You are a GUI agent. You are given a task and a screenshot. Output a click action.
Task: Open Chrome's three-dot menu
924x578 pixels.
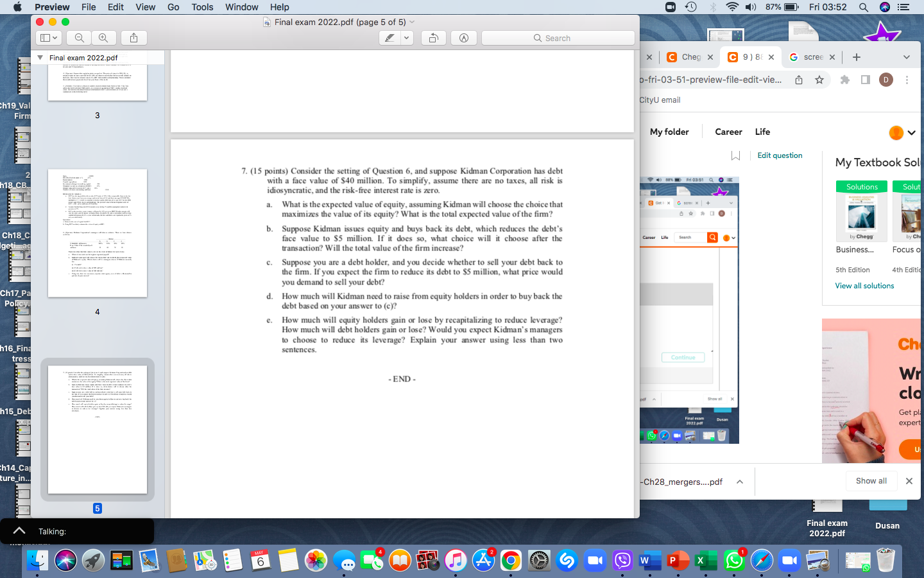[907, 80]
